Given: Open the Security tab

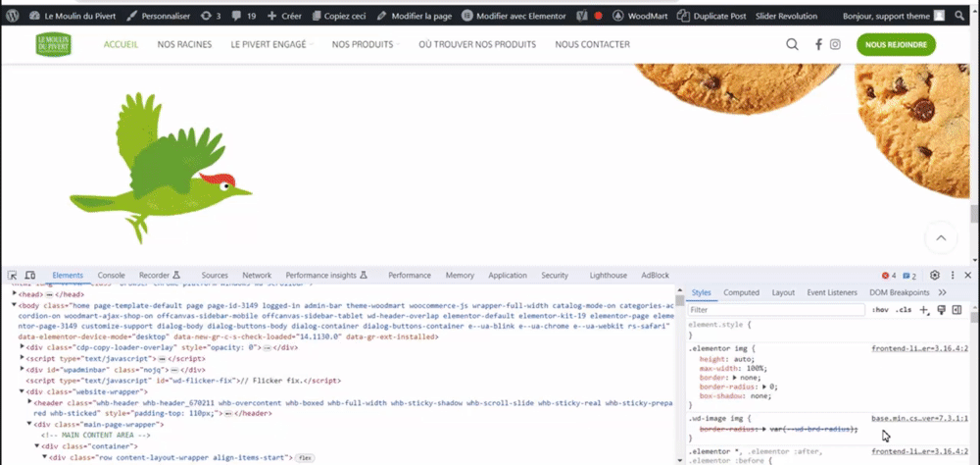Looking at the screenshot, I should point(555,276).
